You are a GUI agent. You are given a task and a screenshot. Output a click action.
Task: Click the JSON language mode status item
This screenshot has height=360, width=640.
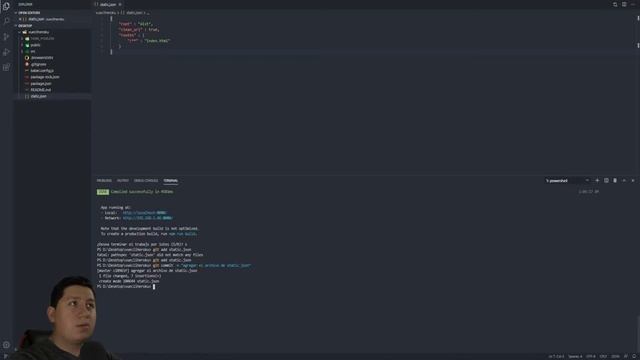[615, 357]
